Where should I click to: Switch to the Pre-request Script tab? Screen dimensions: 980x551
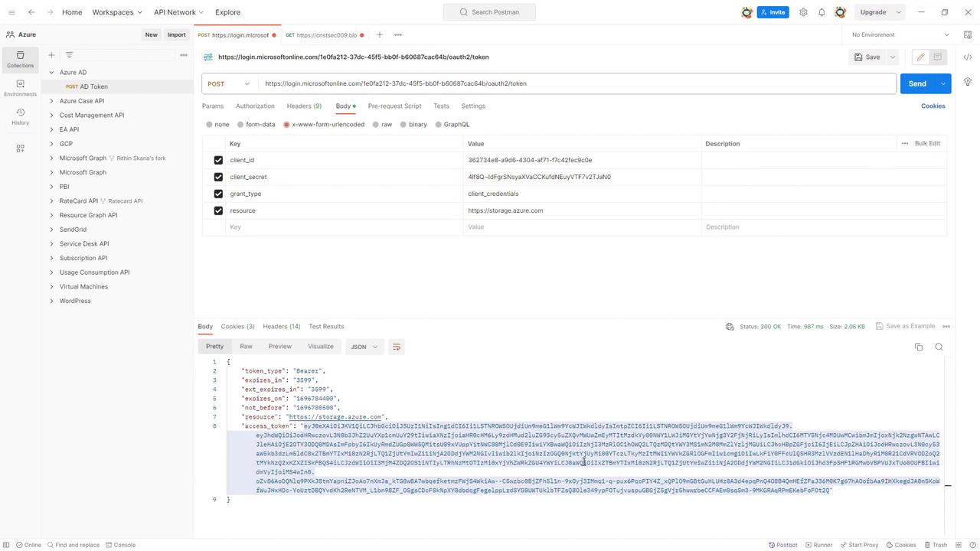coord(394,106)
